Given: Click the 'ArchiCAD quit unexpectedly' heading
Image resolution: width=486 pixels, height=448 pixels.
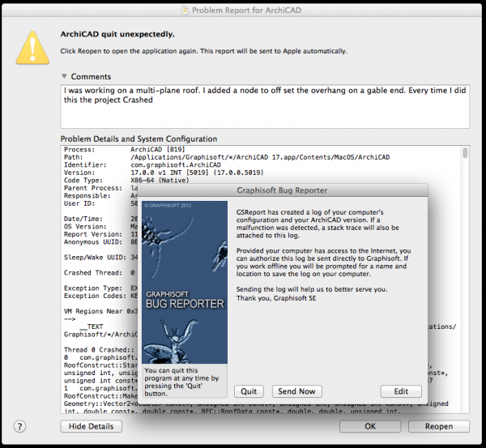Looking at the screenshot, I should coord(119,35).
